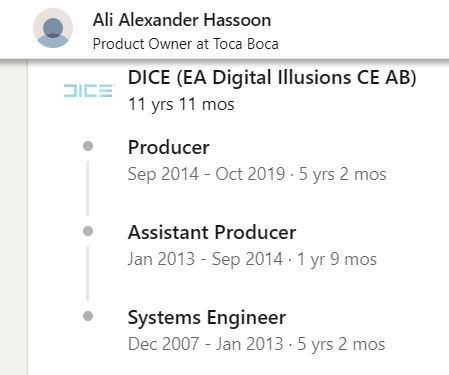The height and width of the screenshot is (375, 449).
Task: Click the sticky profile header bar
Action: (224, 30)
